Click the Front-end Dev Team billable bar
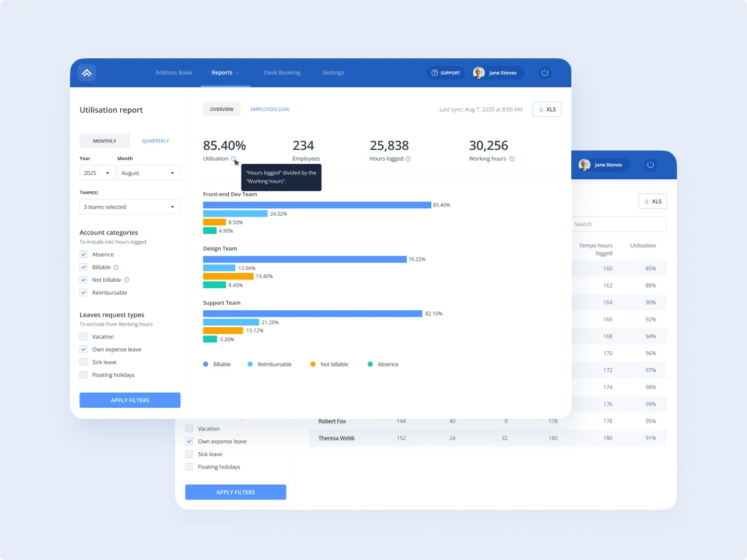747x560 pixels. pos(315,205)
